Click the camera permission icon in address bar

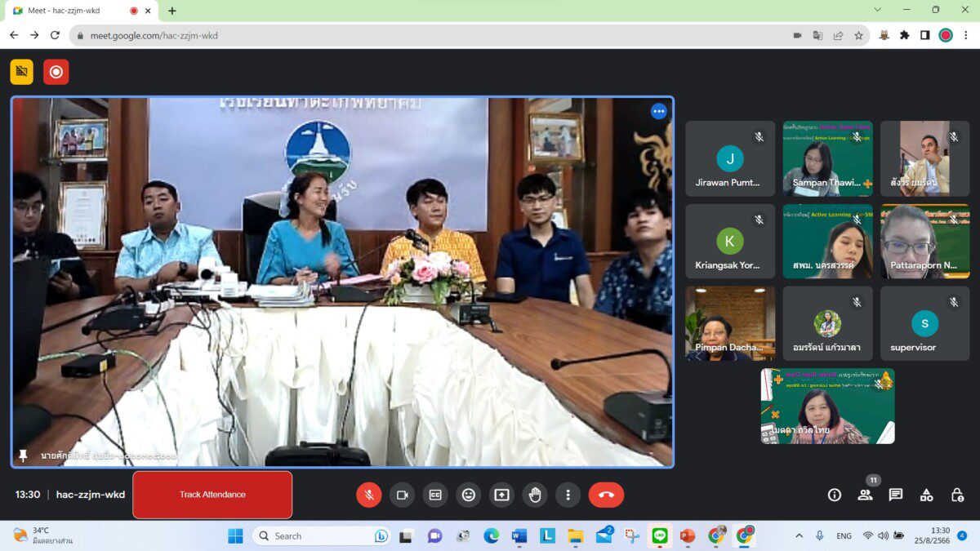[797, 35]
